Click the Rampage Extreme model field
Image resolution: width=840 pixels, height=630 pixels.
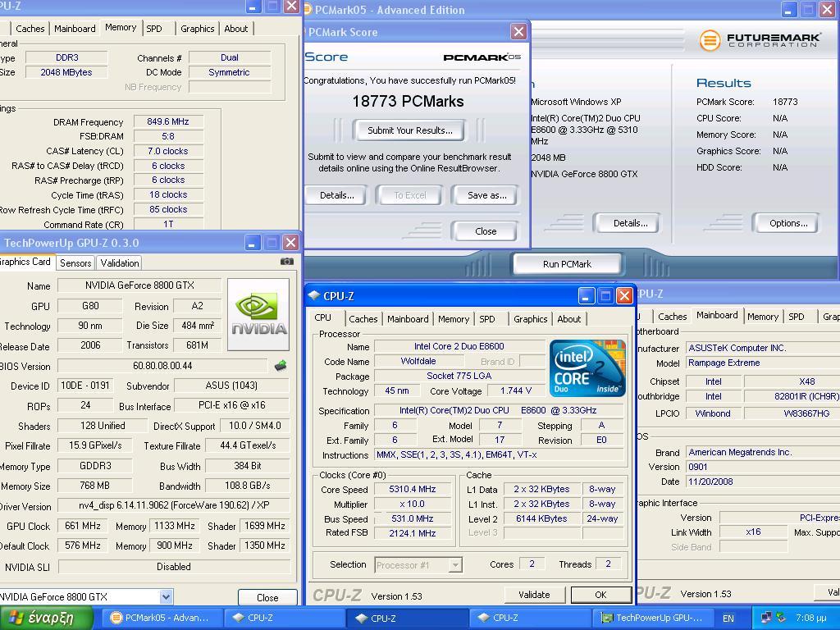762,363
